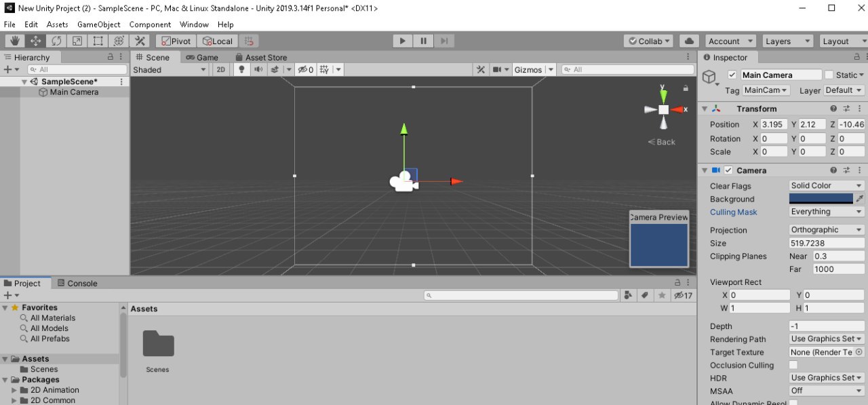
Task: Open the Assets menu
Action: click(57, 24)
